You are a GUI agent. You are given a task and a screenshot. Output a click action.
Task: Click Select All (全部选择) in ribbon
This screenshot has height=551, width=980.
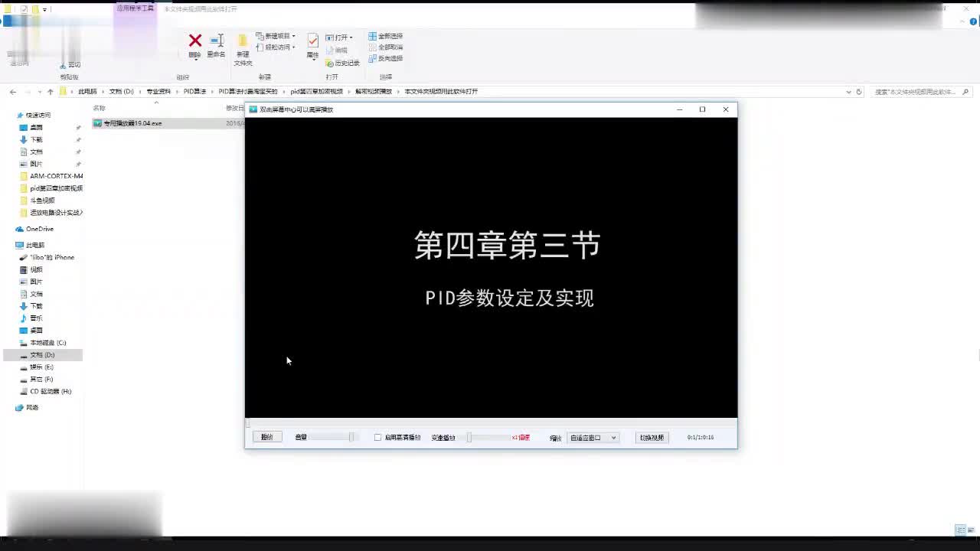(x=385, y=36)
